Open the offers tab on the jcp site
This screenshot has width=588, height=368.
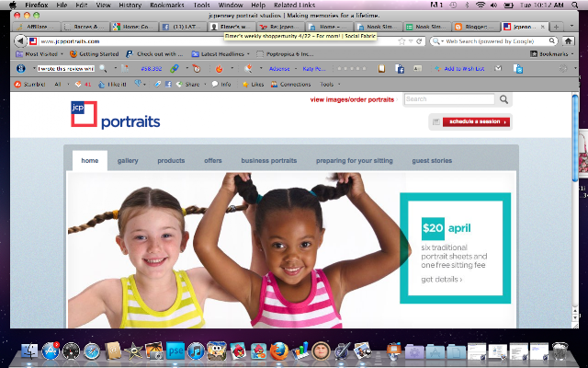point(213,161)
